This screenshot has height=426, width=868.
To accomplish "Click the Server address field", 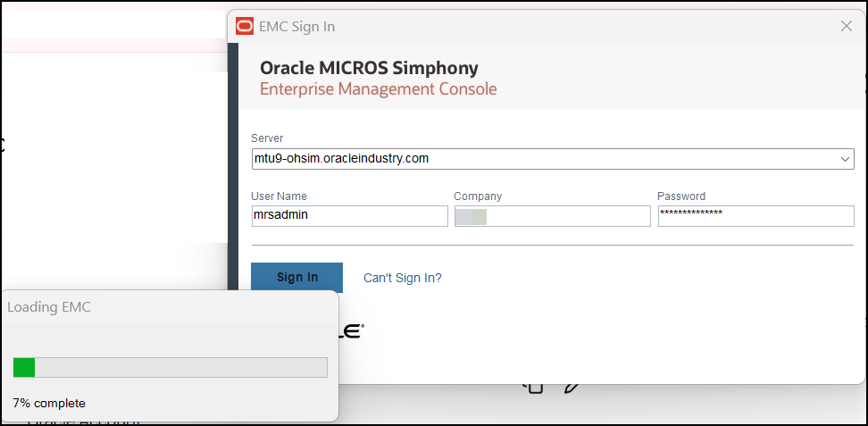I will tap(553, 159).
